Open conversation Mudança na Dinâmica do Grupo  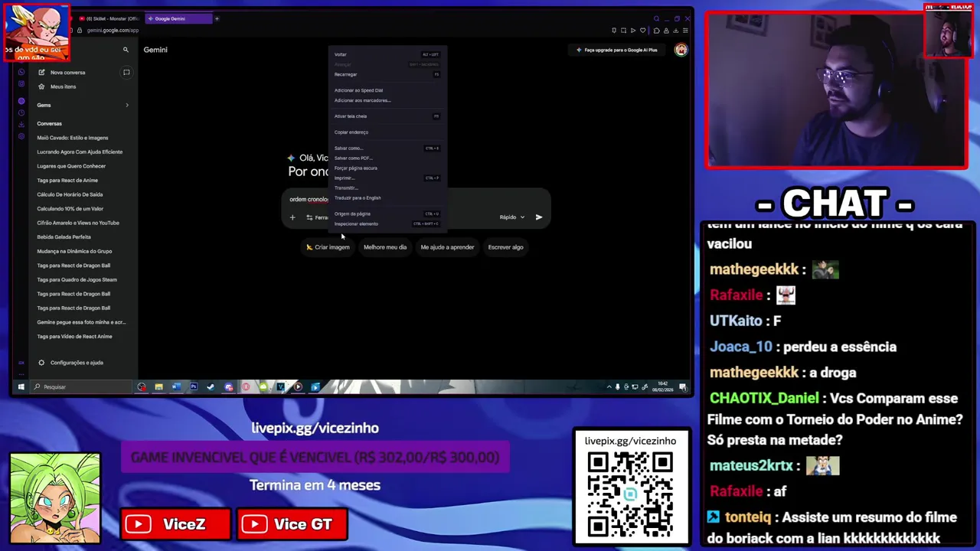tap(74, 251)
